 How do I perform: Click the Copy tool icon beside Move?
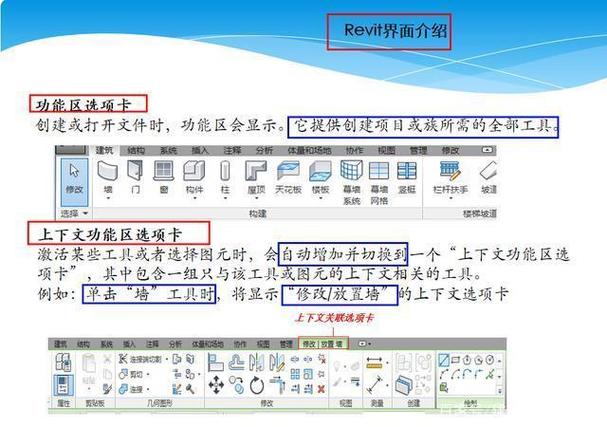click(236, 386)
